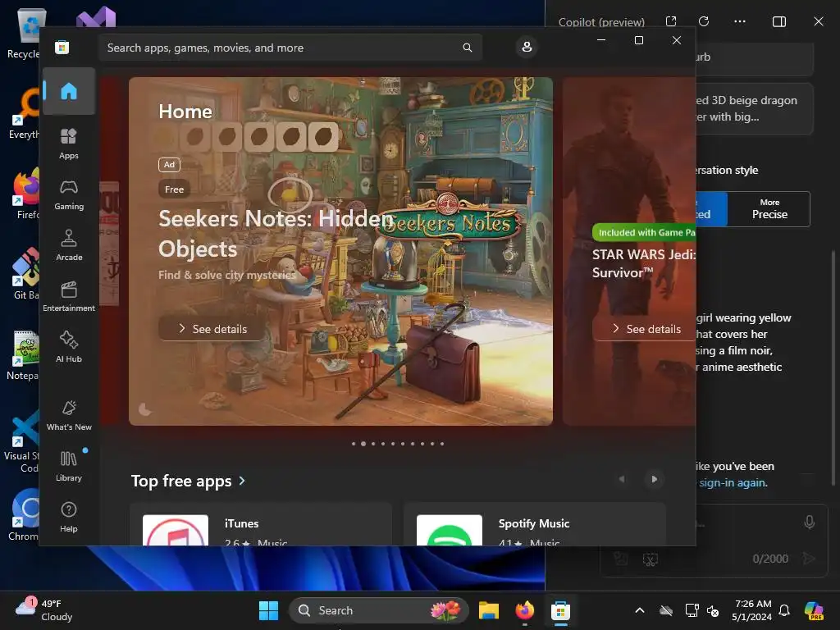Click the muted volume tray icon
Viewport: 840px width, 630px height.
[x=713, y=610]
